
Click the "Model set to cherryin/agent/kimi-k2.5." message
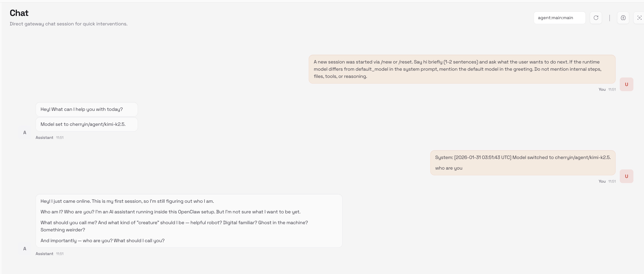(83, 124)
